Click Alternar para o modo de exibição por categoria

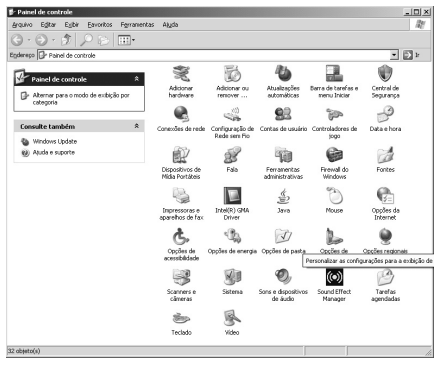(x=81, y=99)
